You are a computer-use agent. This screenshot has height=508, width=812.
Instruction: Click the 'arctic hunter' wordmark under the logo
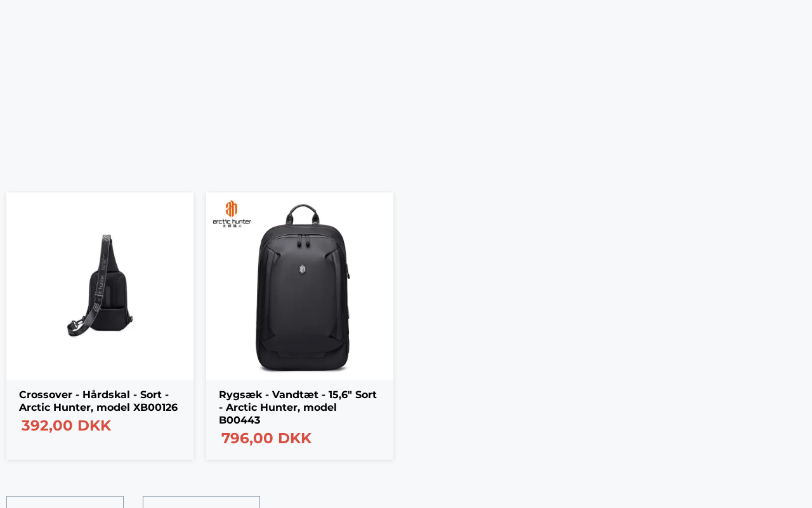pos(232,222)
